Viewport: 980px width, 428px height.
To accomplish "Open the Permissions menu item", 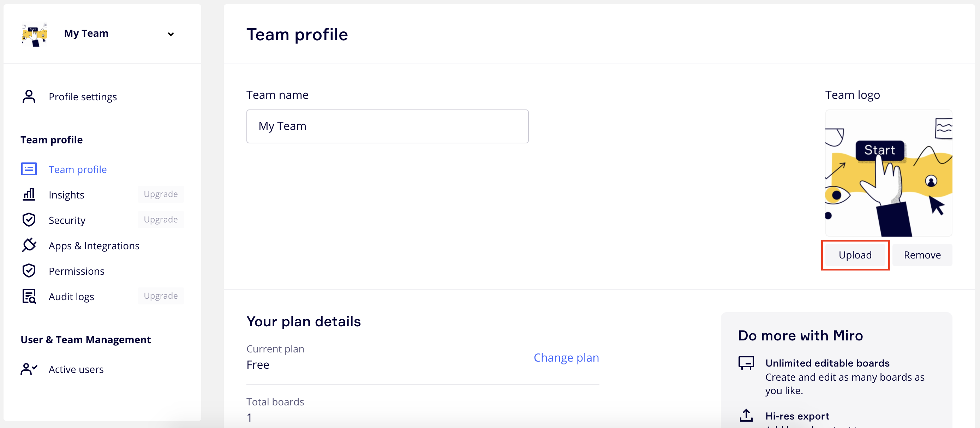I will (77, 271).
